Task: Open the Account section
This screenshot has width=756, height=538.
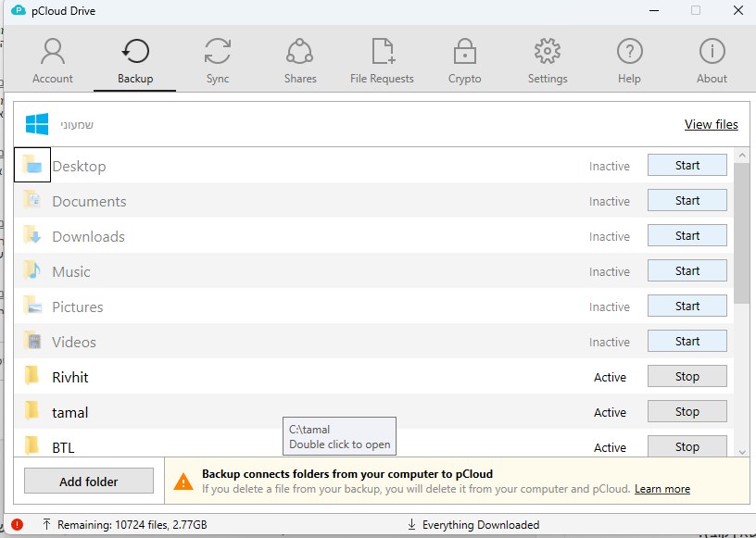Action: point(53,61)
